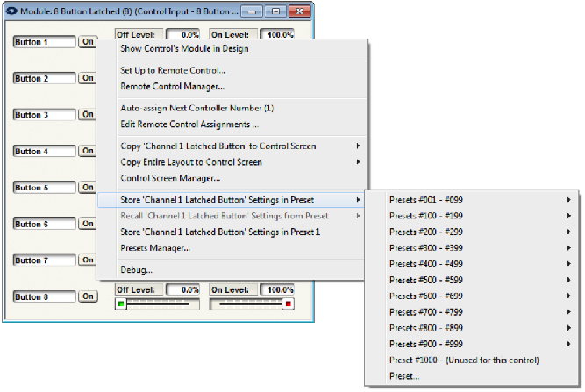This screenshot has height=392, width=585.
Task: Click Button 8's Off Level slider with green handle
Action: (x=157, y=303)
